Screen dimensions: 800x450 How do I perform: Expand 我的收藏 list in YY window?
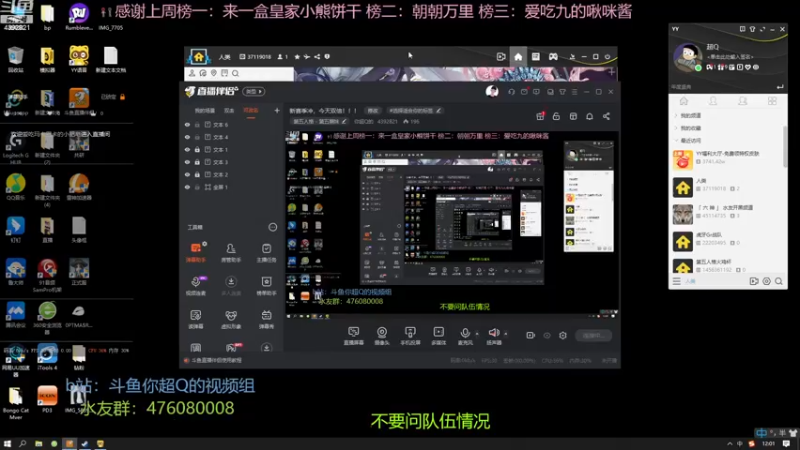677,128
